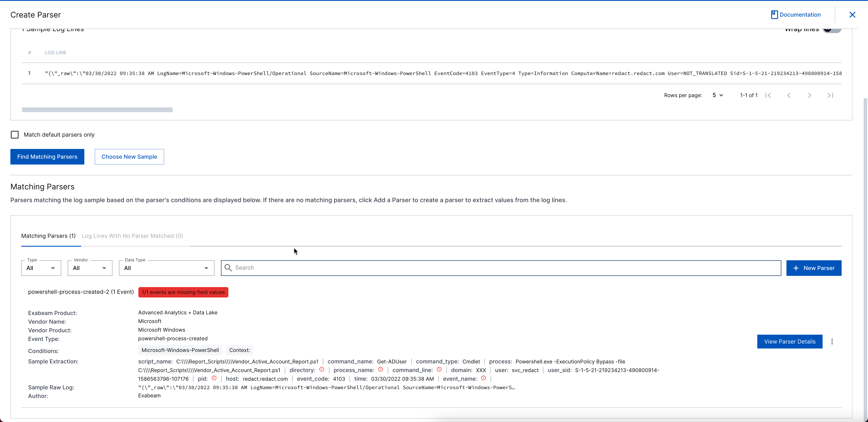Click the previous page chevron in pagination

point(789,95)
